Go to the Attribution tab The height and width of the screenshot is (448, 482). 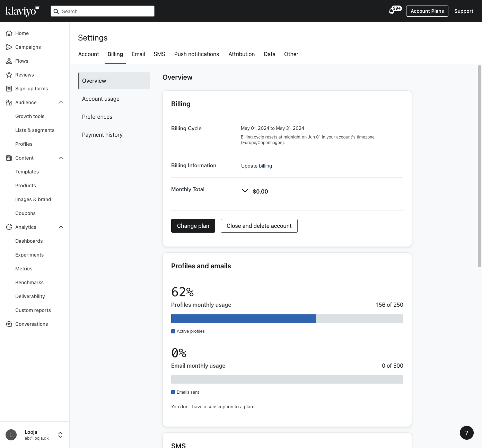click(242, 54)
